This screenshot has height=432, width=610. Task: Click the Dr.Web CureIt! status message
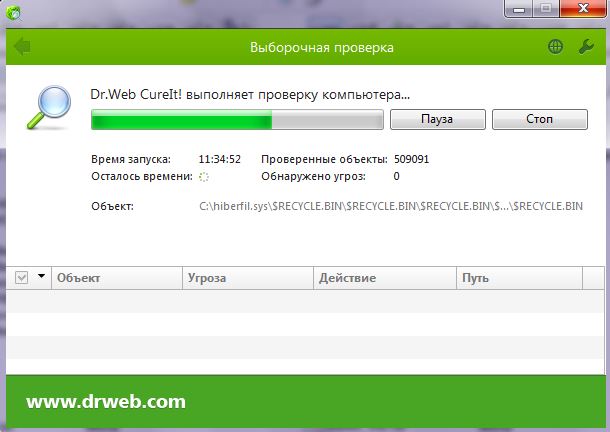pos(250,95)
